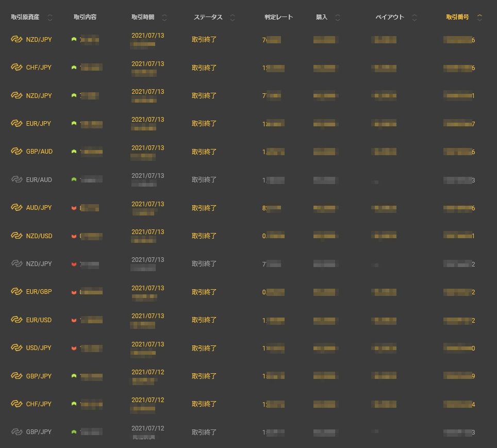Click red down arrow in USD/JPY row
This screenshot has width=497, height=448.
point(74,349)
